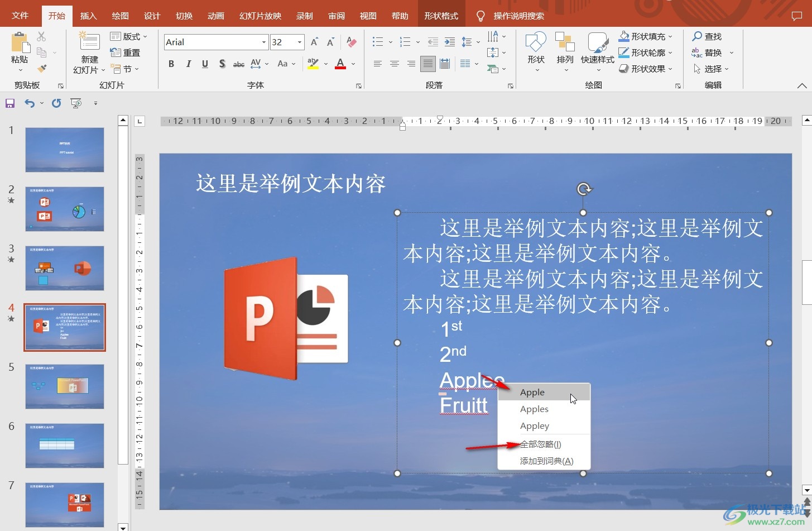Redo action in quick access toolbar
Image resolution: width=812 pixels, height=531 pixels.
coord(56,103)
